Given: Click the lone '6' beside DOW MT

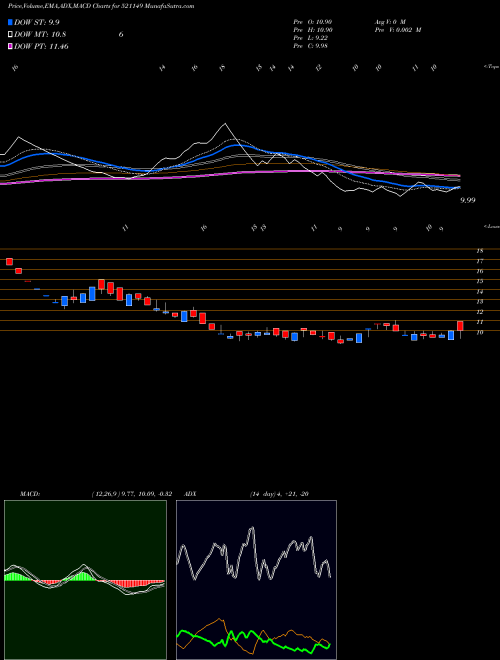Looking at the screenshot, I should pyautogui.click(x=121, y=35).
